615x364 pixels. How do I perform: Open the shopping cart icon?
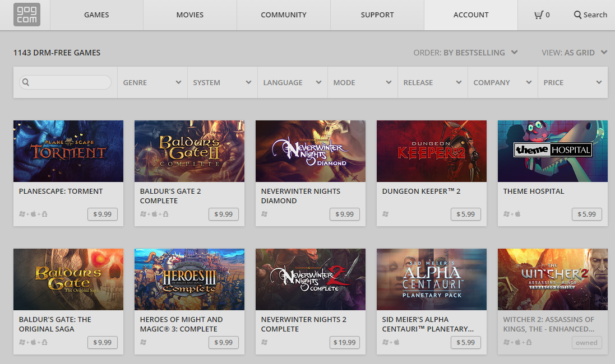(539, 15)
